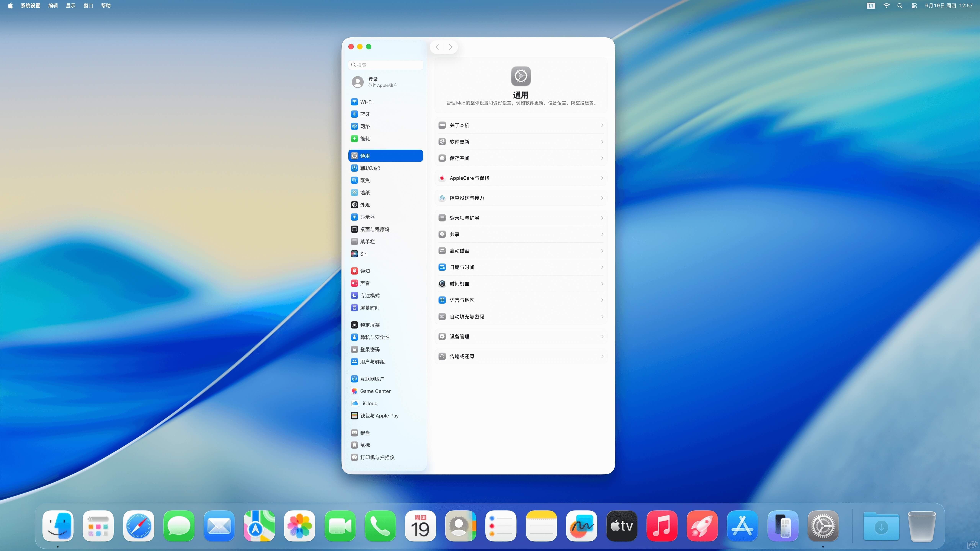
Task: Open 墙纸 wallpaper settings
Action: point(385,192)
